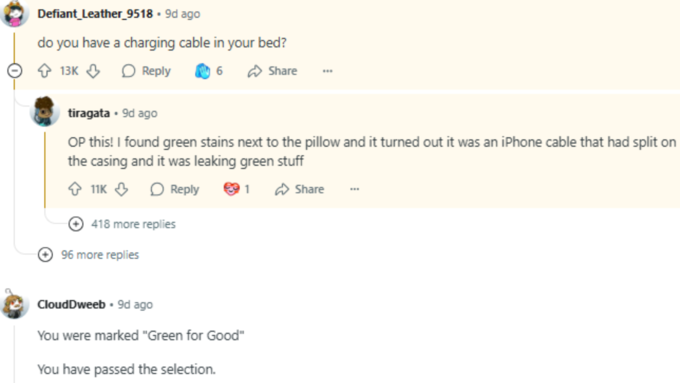Upvote tiragata's reply about iPhone cable

click(75, 189)
